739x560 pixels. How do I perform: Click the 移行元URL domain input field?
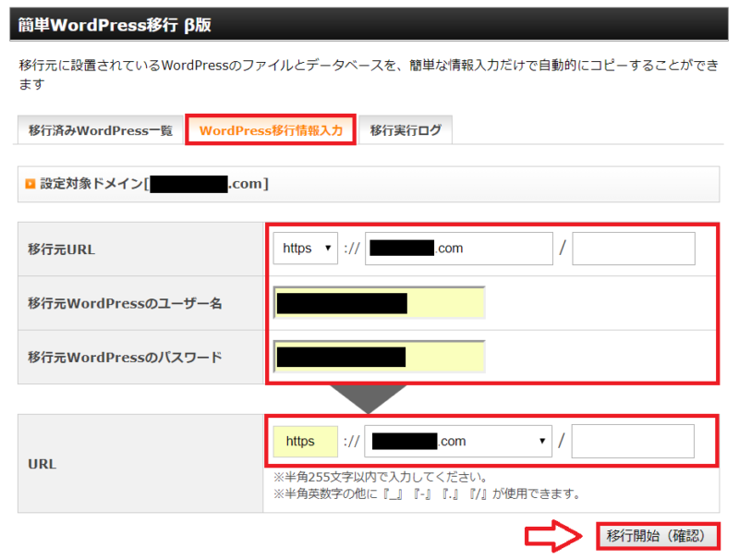pyautogui.click(x=458, y=248)
